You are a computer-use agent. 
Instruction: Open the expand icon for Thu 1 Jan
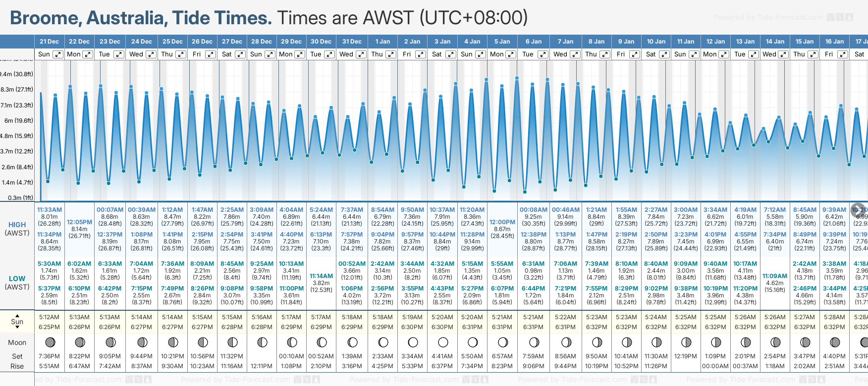pyautogui.click(x=391, y=54)
